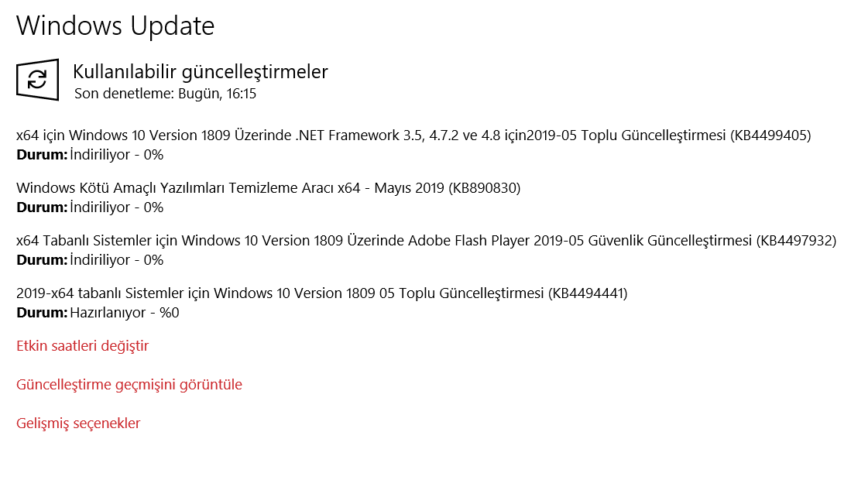Click download status under the .NET Framework update
868x480 pixels.
117,155
